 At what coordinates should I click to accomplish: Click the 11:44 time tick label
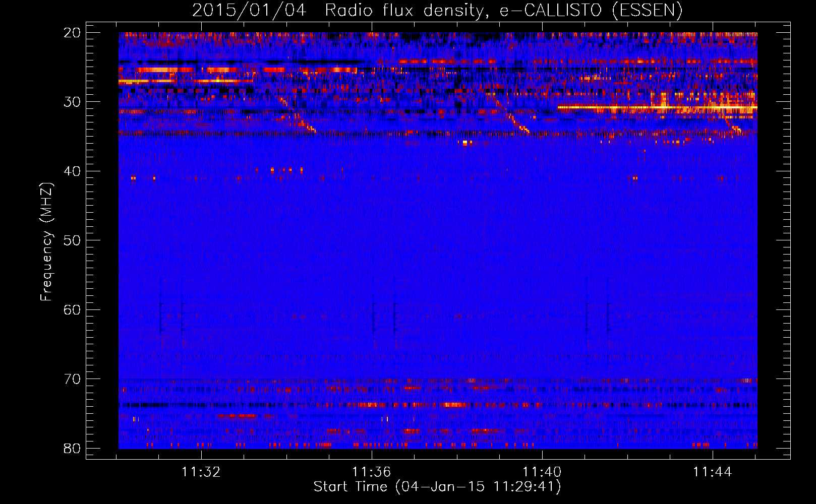713,472
